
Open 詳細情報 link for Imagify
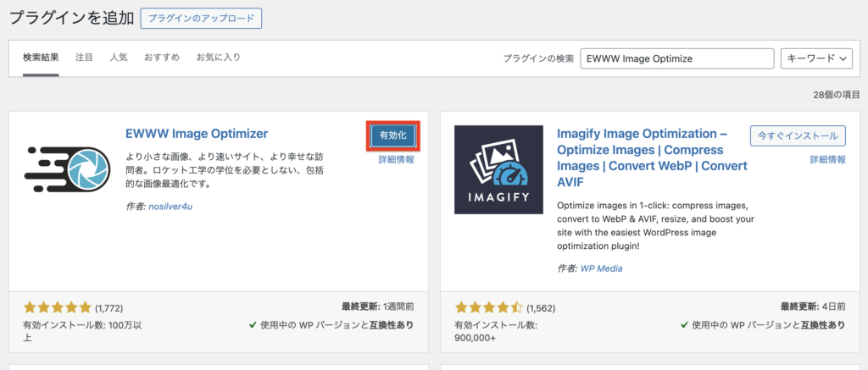pyautogui.click(x=827, y=159)
